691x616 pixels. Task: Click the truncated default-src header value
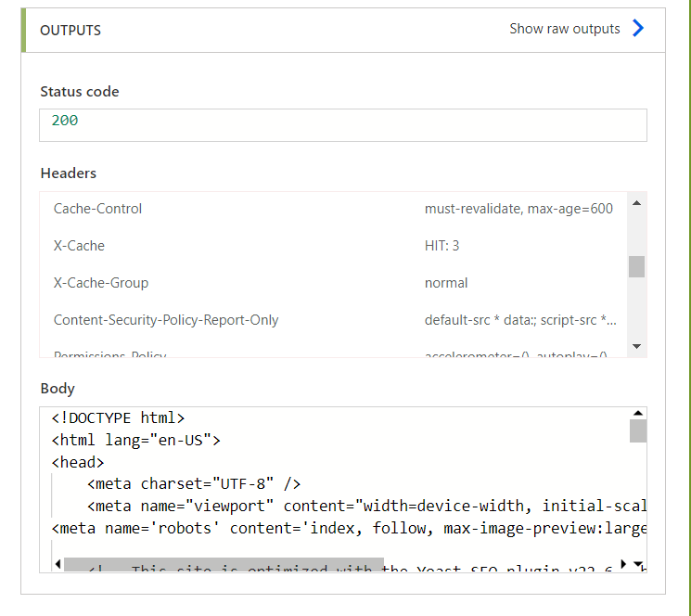[x=520, y=320]
